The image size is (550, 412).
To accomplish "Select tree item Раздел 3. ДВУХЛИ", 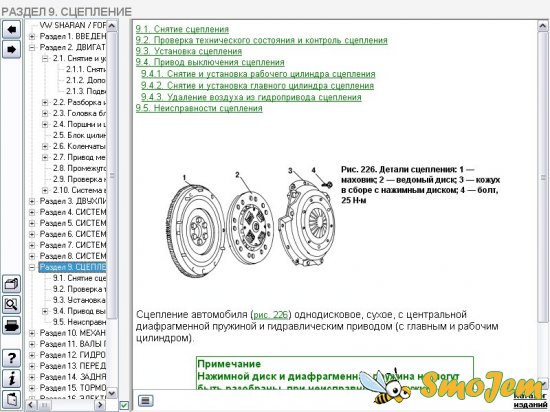I will click(x=72, y=201).
